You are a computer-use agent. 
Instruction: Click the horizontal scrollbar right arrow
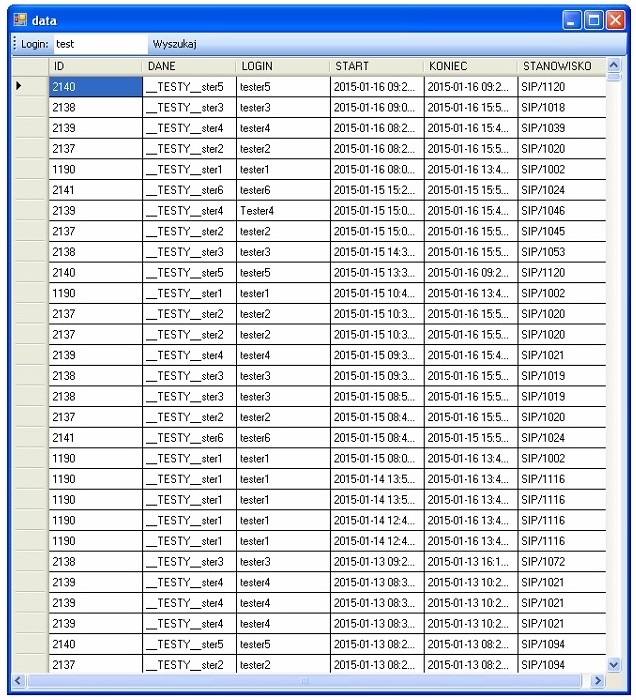pyautogui.click(x=598, y=681)
